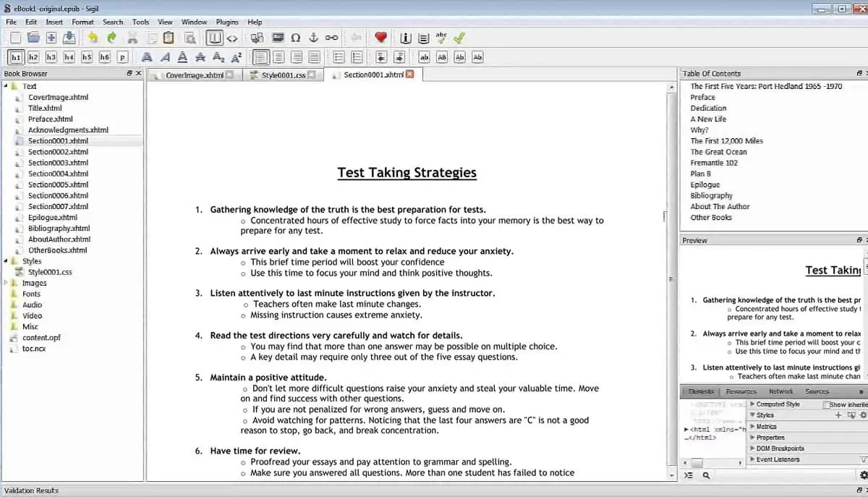
Task: Click the Spellcheck abc icon
Action: coord(441,38)
